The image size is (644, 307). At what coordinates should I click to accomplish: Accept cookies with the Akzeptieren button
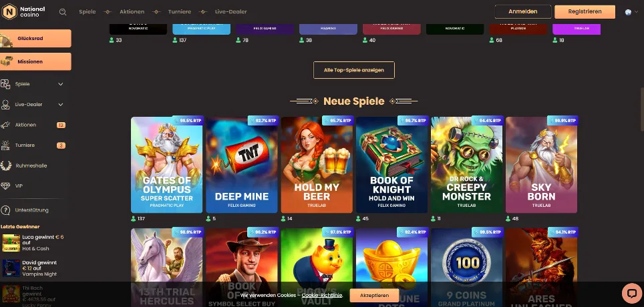[x=374, y=296]
